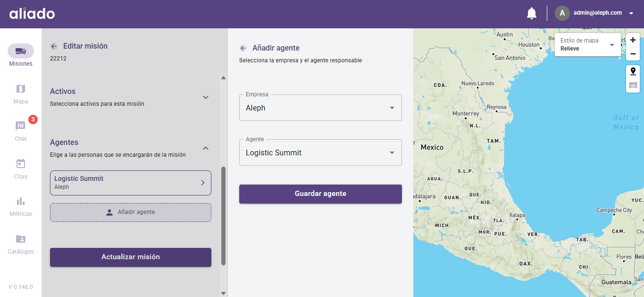Open the notifications bell icon
Viewport: 644px width, 297px height.
(x=532, y=14)
